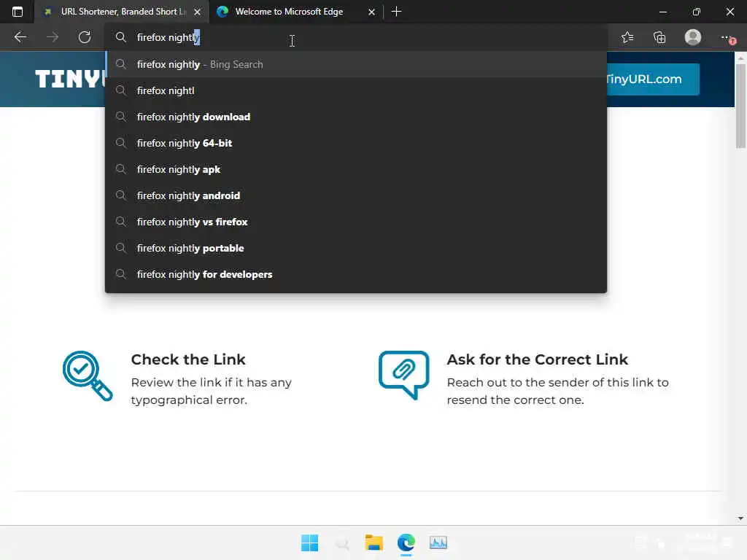Open the Windows Start menu

point(309,542)
